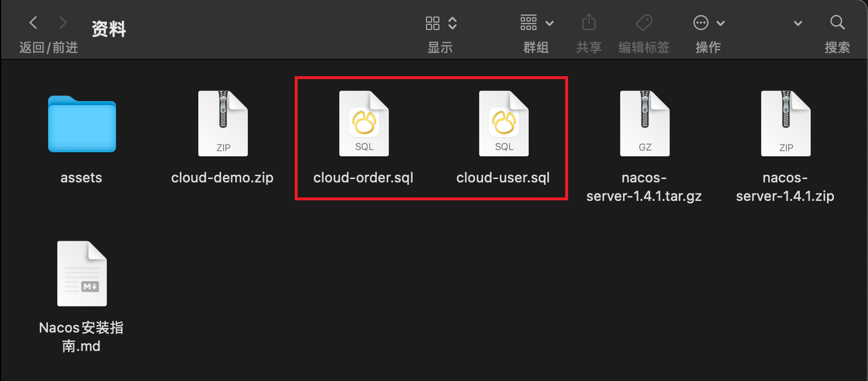Click the assets folder name label

(x=81, y=178)
